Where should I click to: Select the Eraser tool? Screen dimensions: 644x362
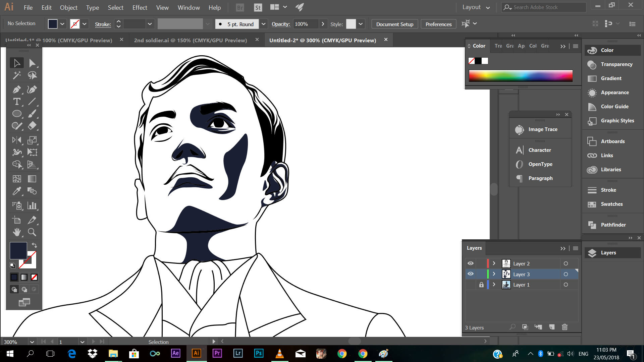point(32,126)
